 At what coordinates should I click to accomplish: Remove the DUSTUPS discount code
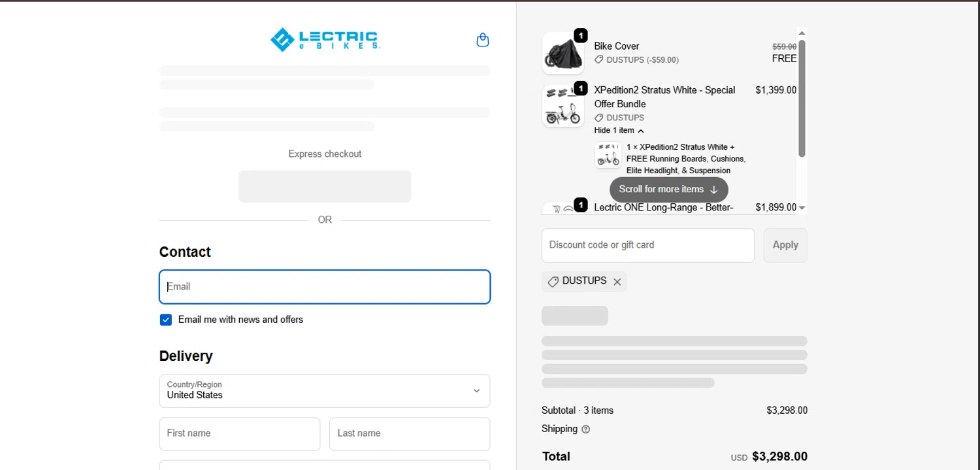pyautogui.click(x=617, y=282)
